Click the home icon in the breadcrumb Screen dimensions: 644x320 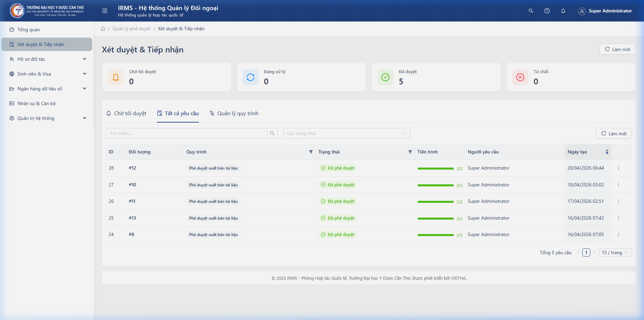point(103,29)
